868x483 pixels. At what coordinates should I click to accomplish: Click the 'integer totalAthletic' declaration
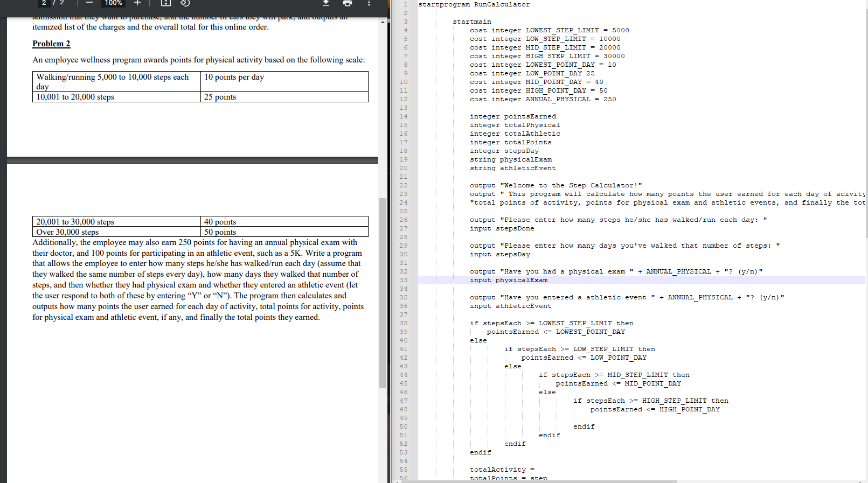click(x=515, y=134)
